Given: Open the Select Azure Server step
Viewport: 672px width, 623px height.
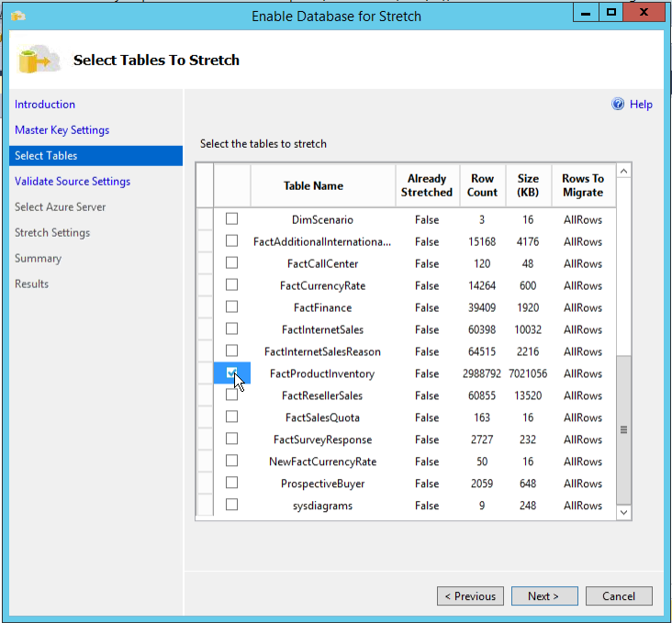Looking at the screenshot, I should pyautogui.click(x=60, y=207).
